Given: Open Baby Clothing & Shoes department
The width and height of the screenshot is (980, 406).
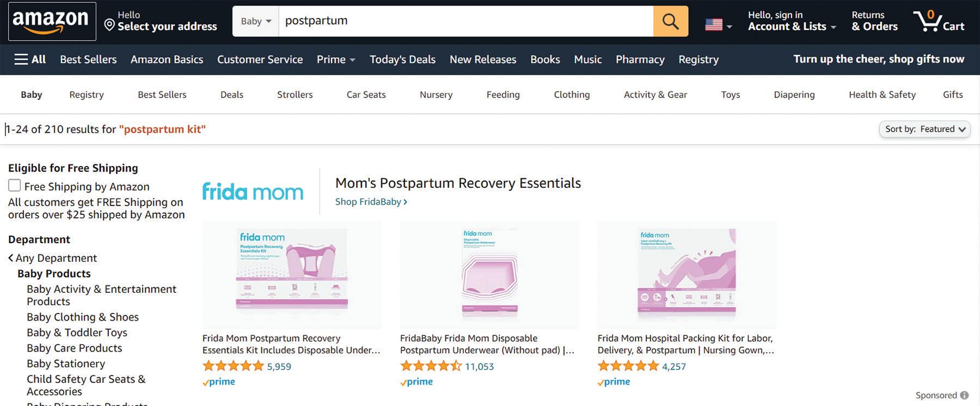Looking at the screenshot, I should click(x=83, y=317).
